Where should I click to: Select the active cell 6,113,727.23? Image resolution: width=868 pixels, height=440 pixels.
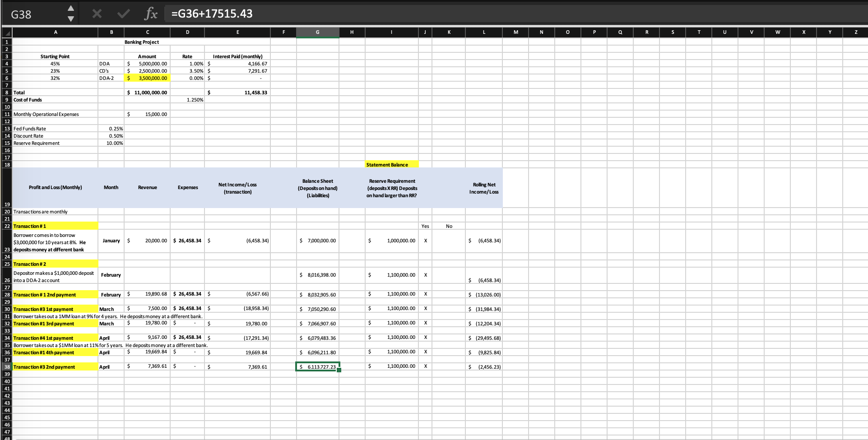tap(318, 367)
